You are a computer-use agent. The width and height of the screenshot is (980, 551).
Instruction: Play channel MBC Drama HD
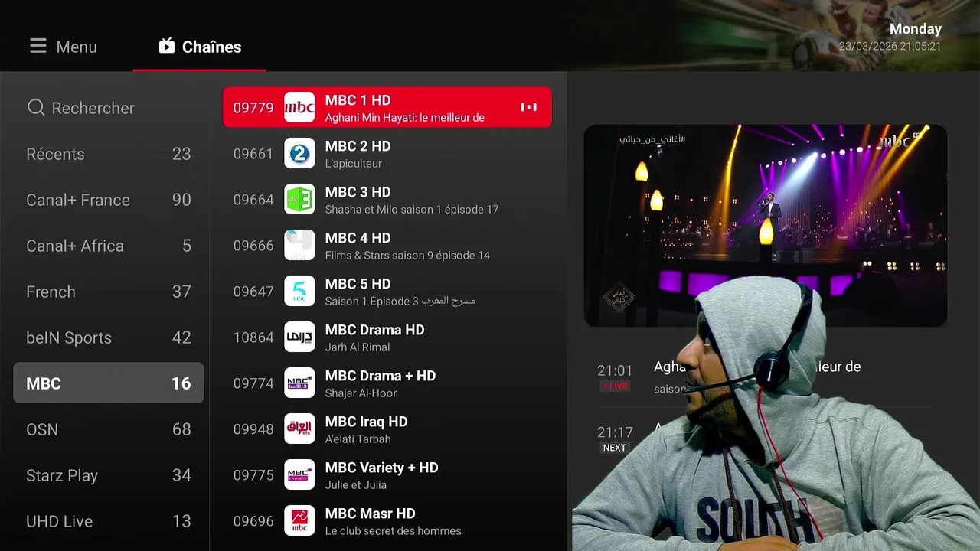tap(387, 337)
